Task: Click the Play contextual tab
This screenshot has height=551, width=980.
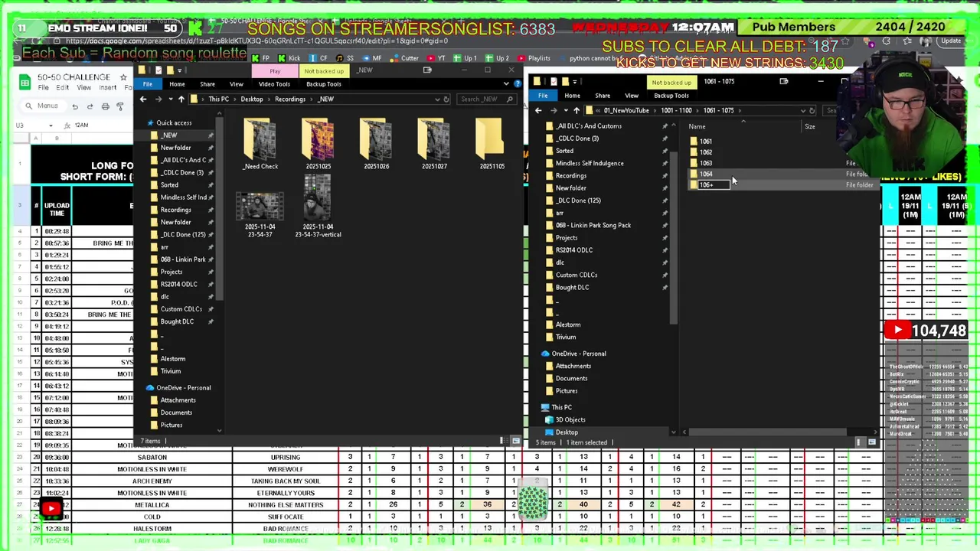Action: click(275, 71)
